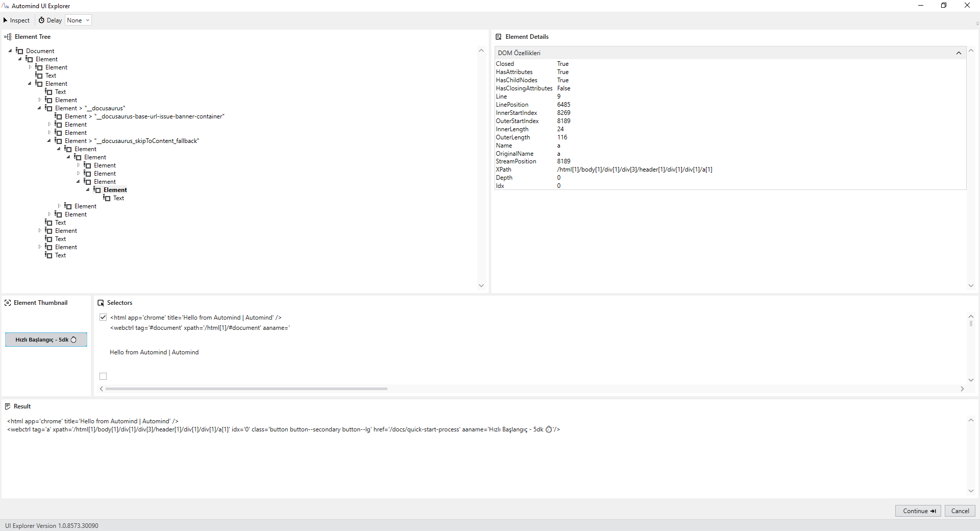Click the Selectors horizontal scrollbar

(246, 389)
